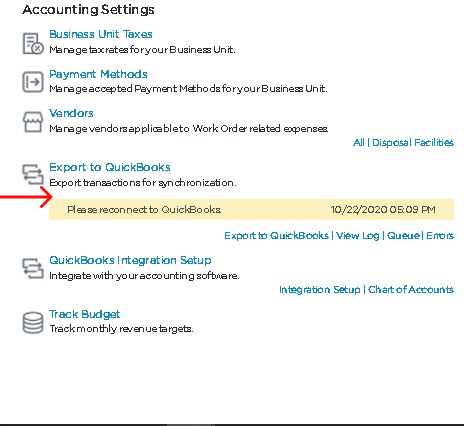
Task: Click the Business Unit Taxes document icon
Action: 33,43
